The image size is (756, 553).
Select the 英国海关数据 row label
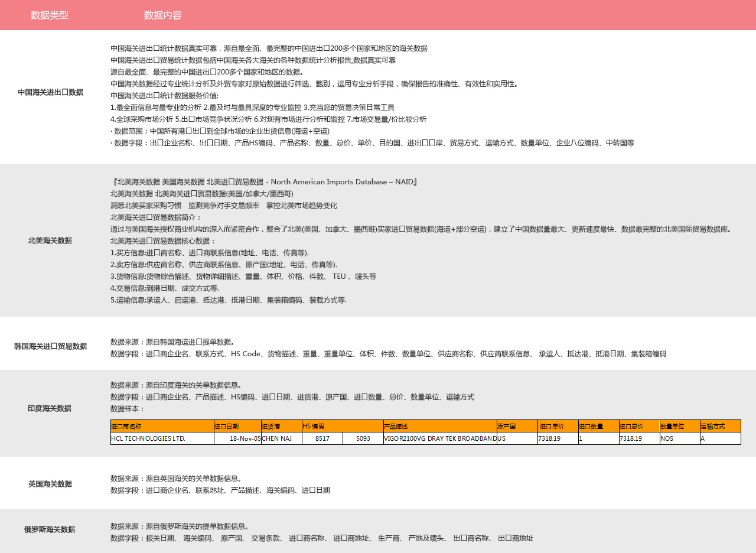[x=50, y=484]
